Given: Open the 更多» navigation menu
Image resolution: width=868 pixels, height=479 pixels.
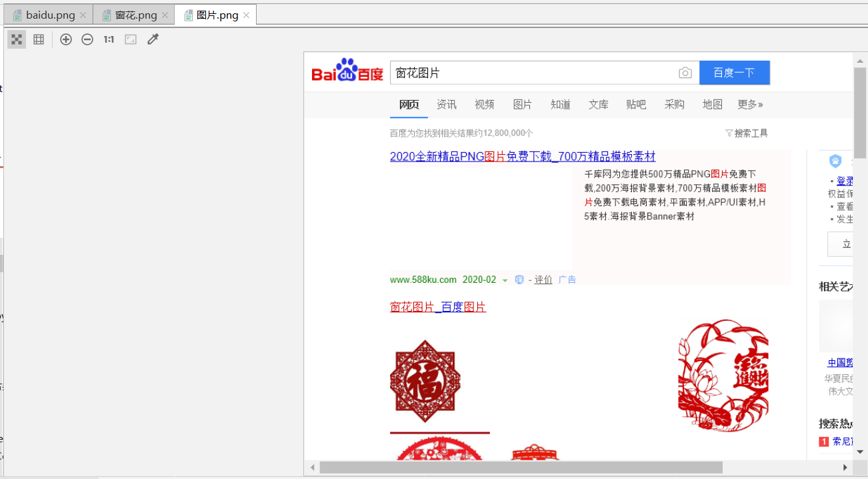Looking at the screenshot, I should pyautogui.click(x=750, y=105).
